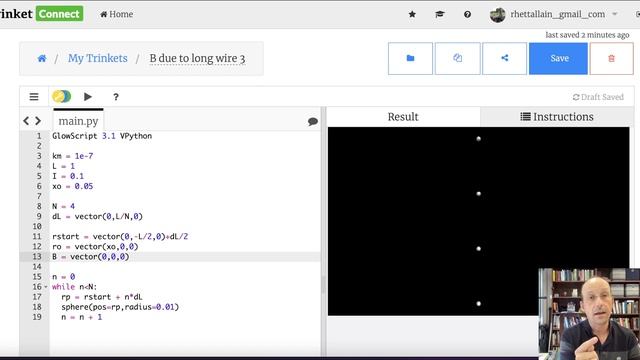Click the star favorites icon

tap(412, 14)
